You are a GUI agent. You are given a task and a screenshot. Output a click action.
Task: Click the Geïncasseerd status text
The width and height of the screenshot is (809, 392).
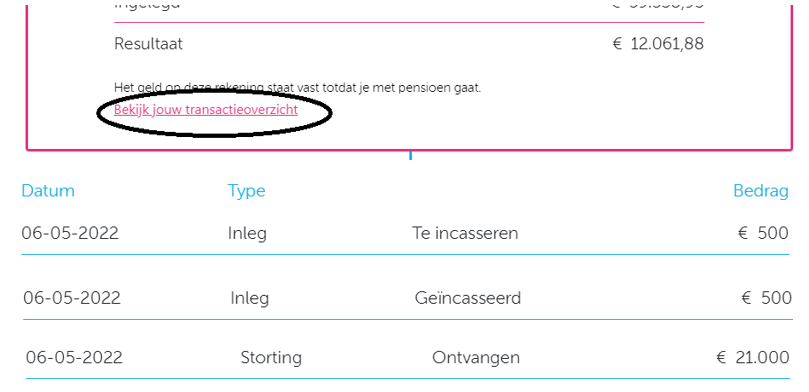[x=468, y=298]
